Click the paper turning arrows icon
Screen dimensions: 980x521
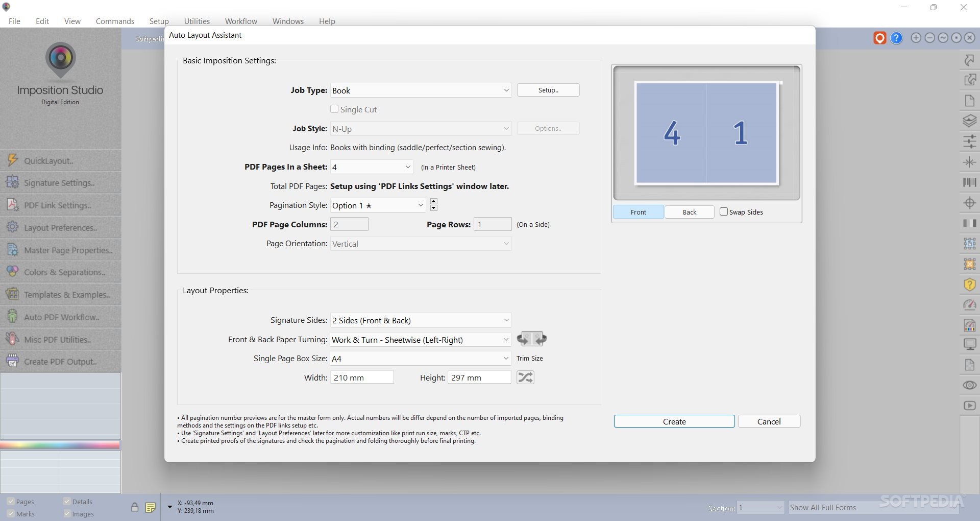(x=532, y=339)
